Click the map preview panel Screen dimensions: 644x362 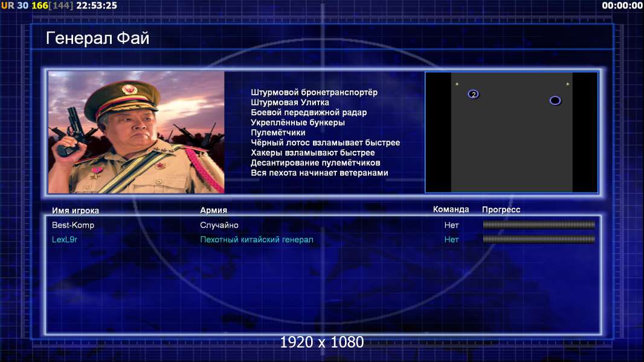coord(511,132)
